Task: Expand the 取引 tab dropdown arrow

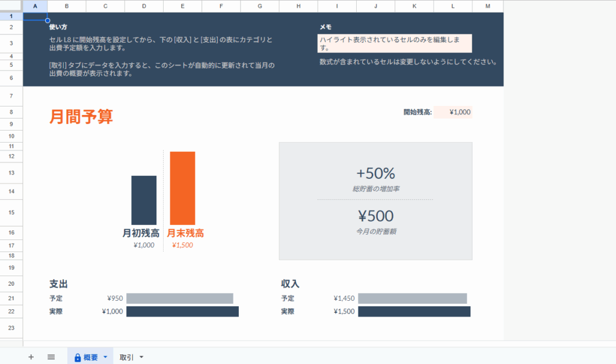Action: click(x=141, y=357)
